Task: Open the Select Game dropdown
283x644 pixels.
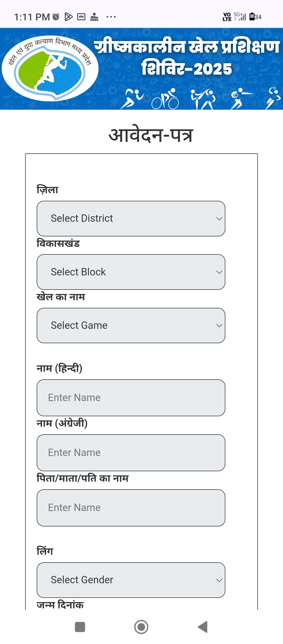Action: tap(131, 325)
